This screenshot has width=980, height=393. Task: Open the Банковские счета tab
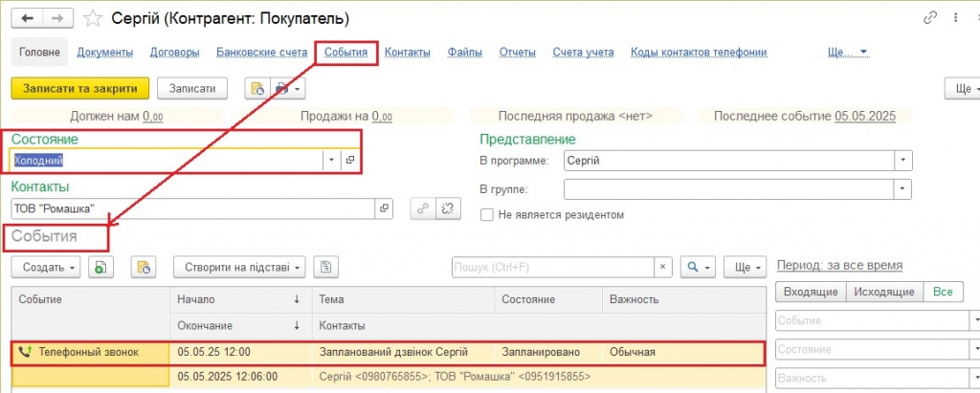pyautogui.click(x=261, y=53)
